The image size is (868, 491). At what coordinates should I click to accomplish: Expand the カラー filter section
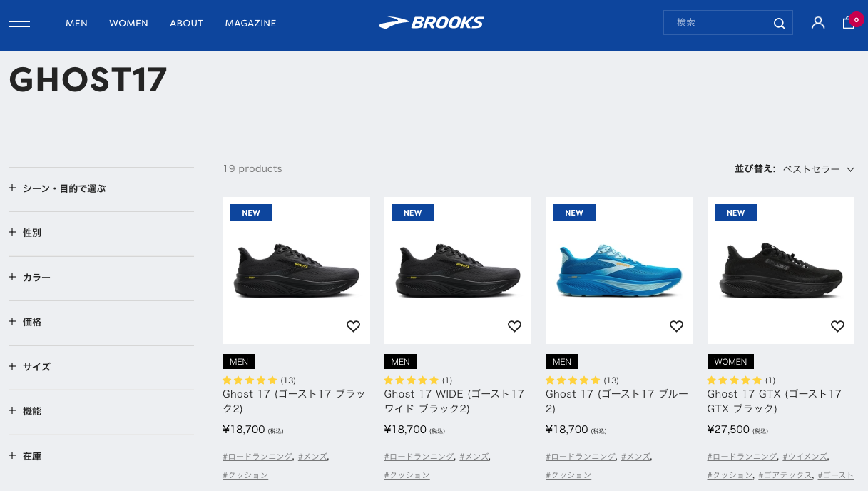click(36, 278)
